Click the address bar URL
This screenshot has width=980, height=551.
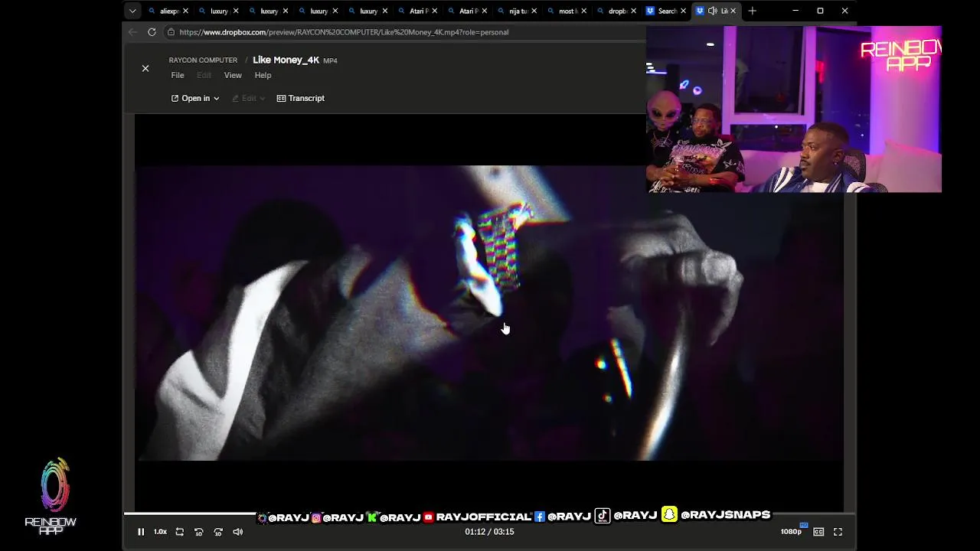344,32
